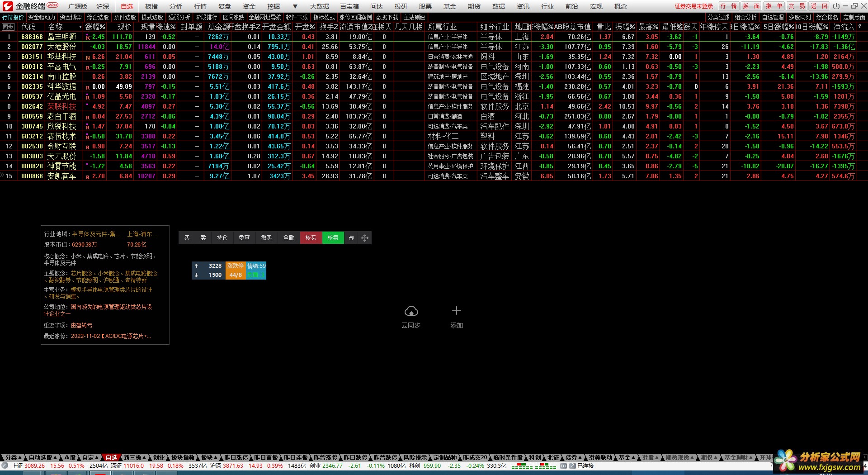Open the 板指 menu
Screen dimensions: 868x475
[151, 6]
